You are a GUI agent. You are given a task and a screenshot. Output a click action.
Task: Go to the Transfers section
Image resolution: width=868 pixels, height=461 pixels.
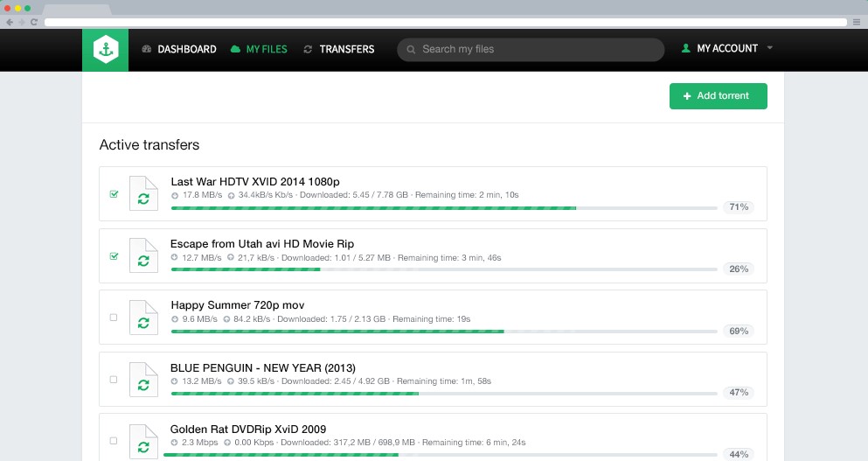coord(339,50)
